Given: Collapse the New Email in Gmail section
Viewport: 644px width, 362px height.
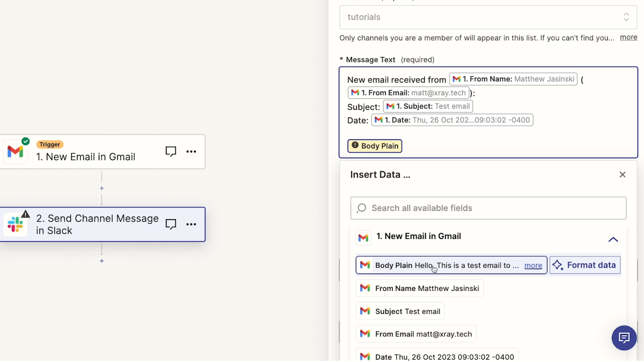Looking at the screenshot, I should pyautogui.click(x=613, y=240).
